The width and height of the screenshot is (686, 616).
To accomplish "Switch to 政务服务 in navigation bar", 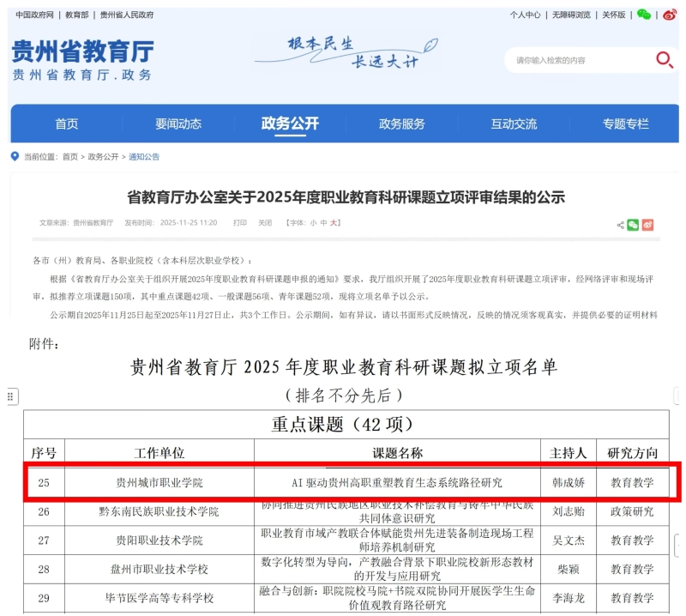I will pos(401,124).
